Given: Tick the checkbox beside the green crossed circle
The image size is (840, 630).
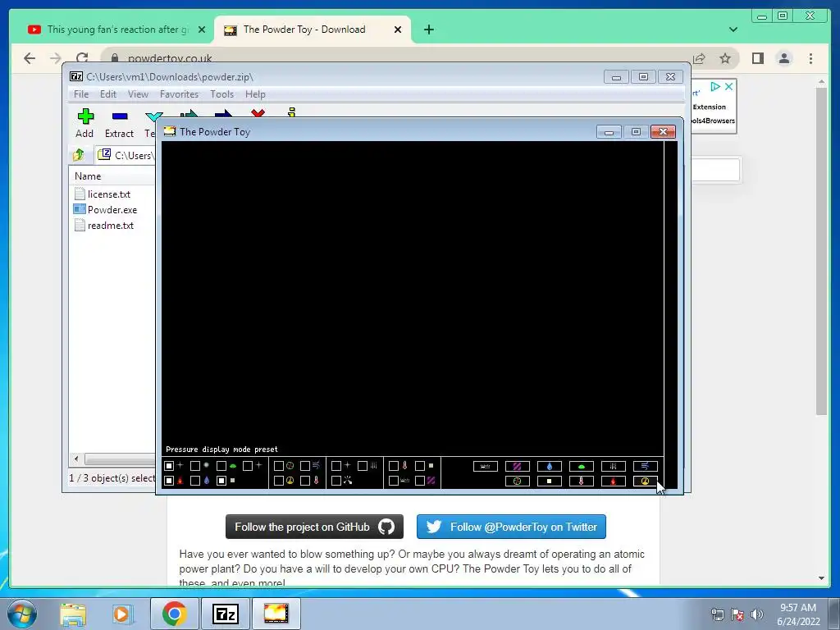Looking at the screenshot, I should (279, 466).
